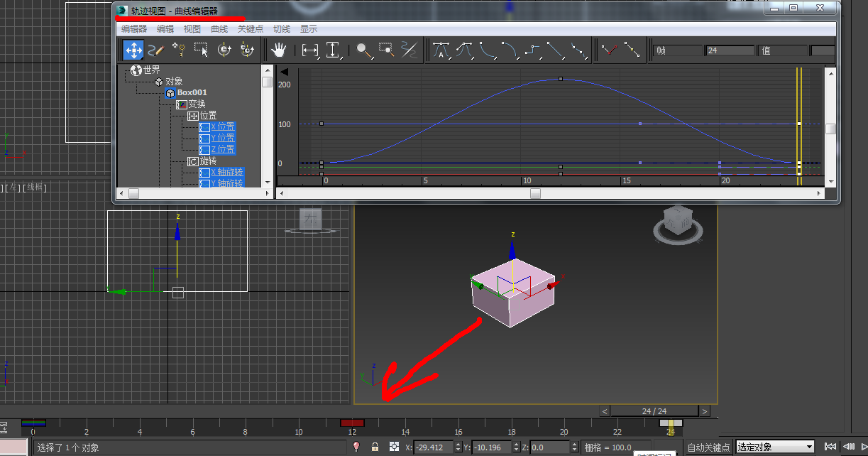Click the previous frame button
The image size is (868, 456).
tap(849, 446)
